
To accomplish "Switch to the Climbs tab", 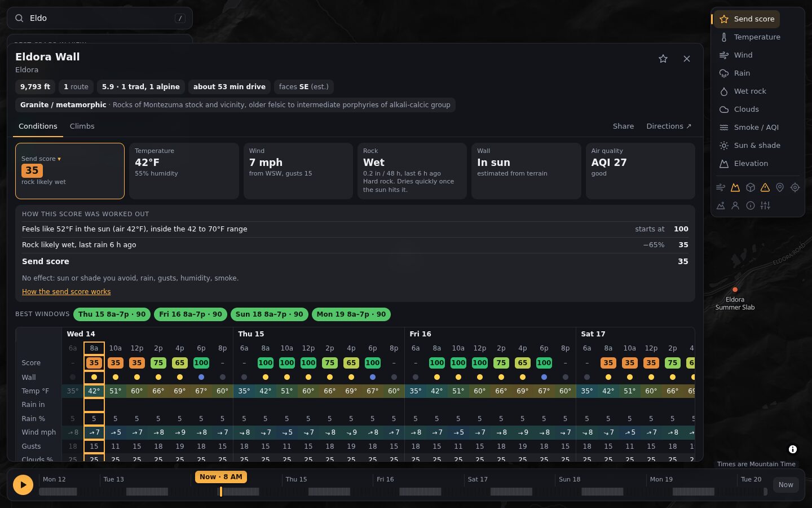I will pos(82,126).
